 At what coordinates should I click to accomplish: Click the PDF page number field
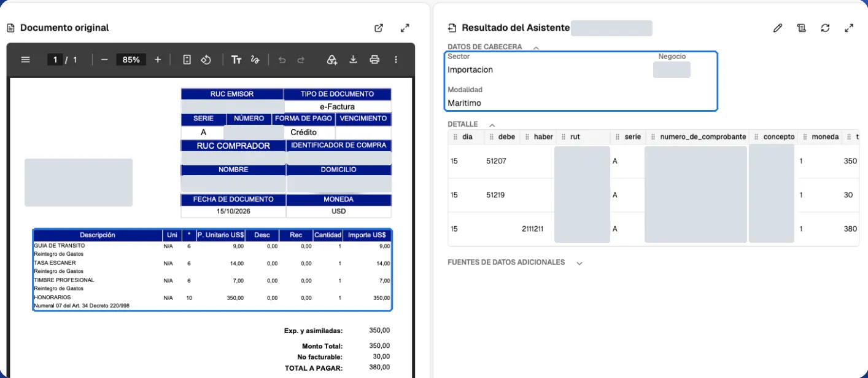click(x=55, y=60)
